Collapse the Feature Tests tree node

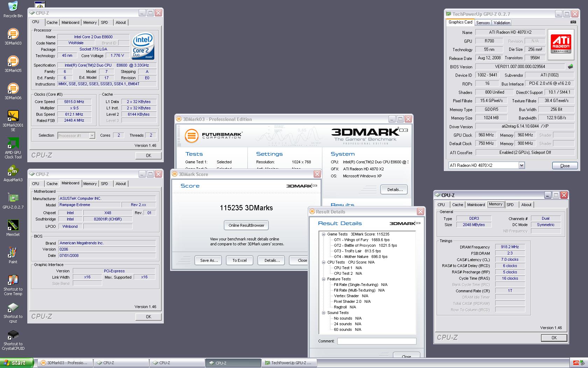click(324, 279)
